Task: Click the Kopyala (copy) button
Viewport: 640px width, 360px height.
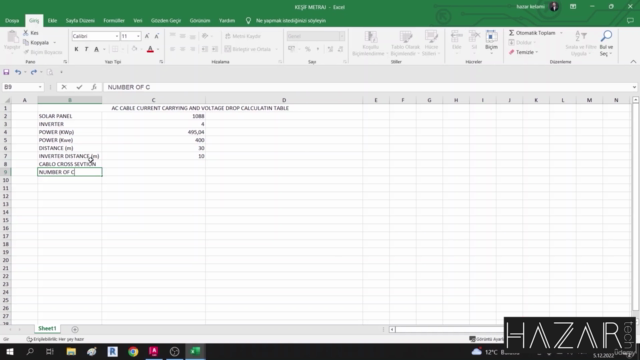Action: 36,42
